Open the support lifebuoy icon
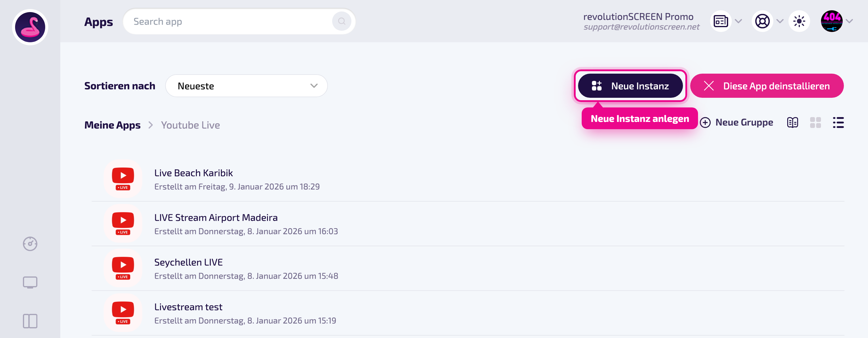Viewport: 868px width, 338px height. [x=762, y=21]
